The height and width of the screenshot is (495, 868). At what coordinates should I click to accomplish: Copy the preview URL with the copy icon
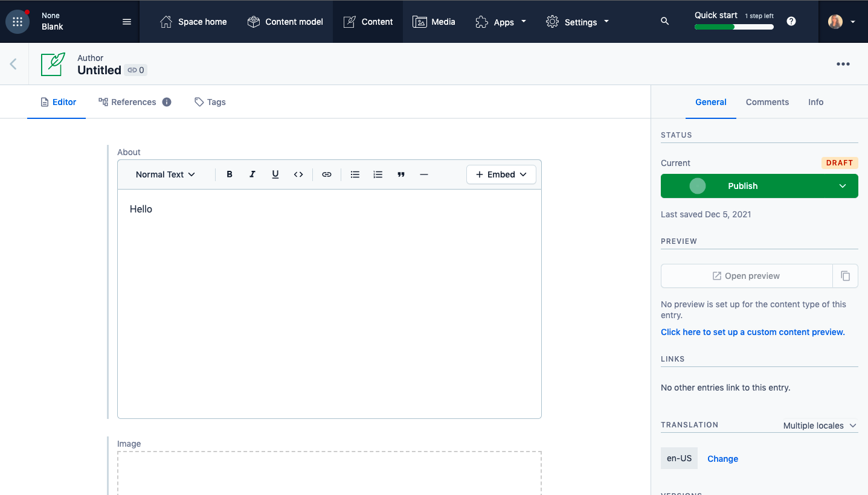[846, 276]
